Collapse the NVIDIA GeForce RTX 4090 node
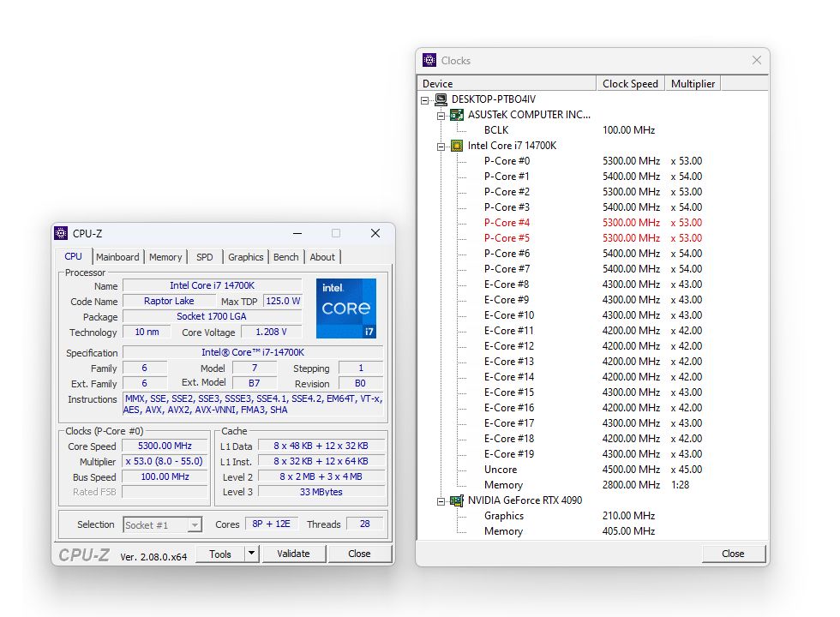840x617 pixels. point(441,501)
